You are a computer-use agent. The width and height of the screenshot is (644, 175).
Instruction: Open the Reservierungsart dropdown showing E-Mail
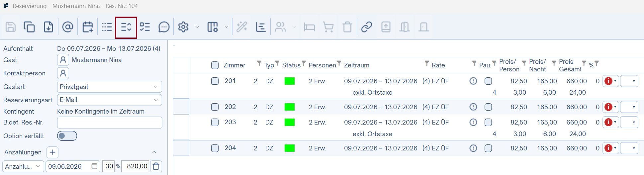(110, 100)
